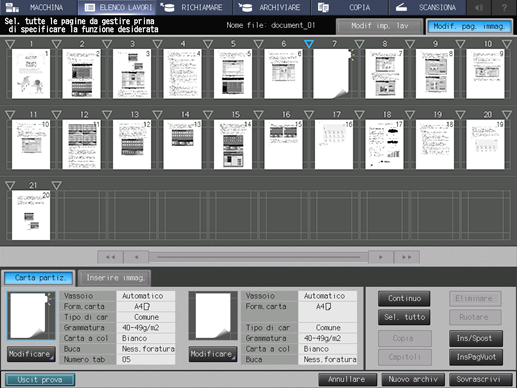Select page 15 position thumbnail
517x388 pixels.
233,145
